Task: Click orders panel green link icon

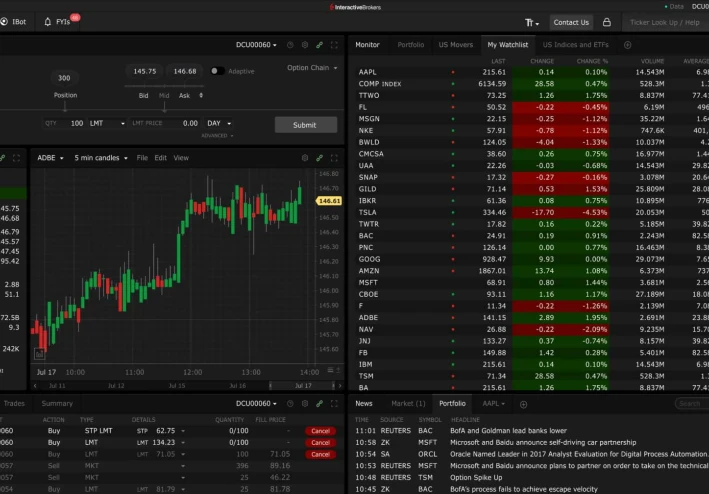Action: 319,404
